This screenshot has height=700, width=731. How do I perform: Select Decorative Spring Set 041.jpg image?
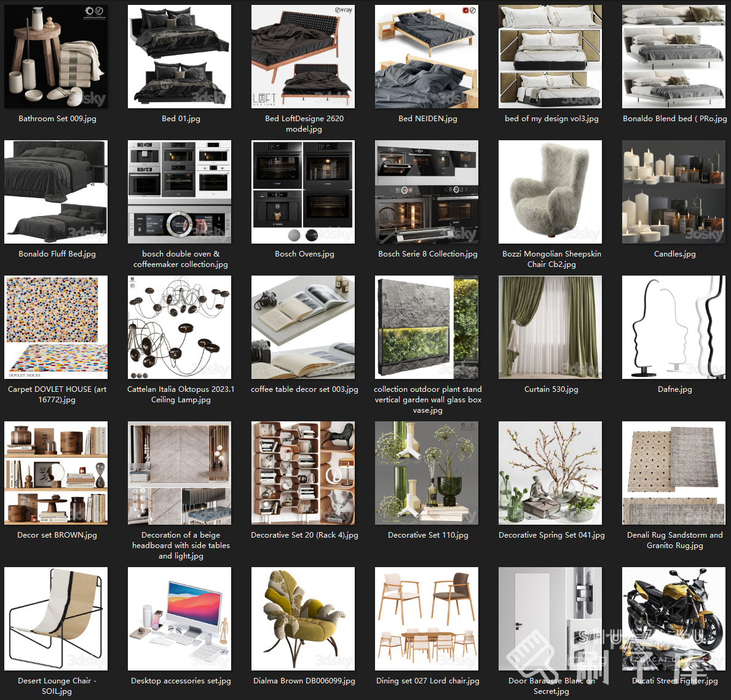[550, 473]
